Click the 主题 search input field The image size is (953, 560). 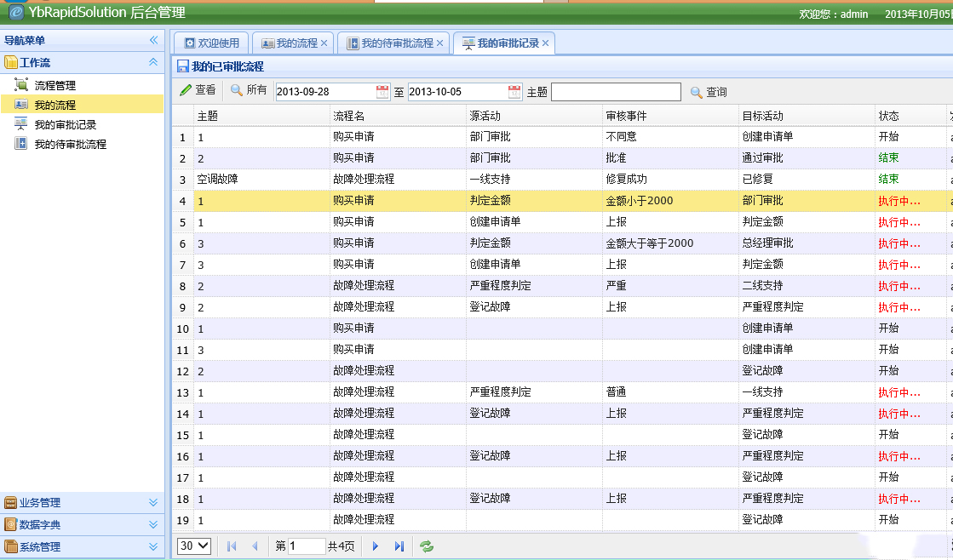tap(616, 92)
